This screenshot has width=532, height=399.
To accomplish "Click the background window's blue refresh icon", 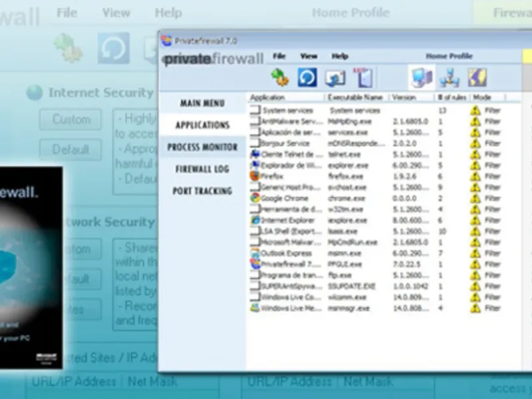I will [114, 48].
